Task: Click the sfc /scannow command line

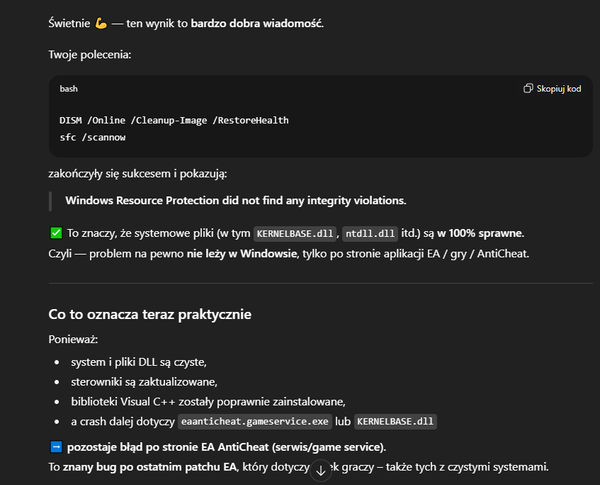Action: (x=92, y=136)
